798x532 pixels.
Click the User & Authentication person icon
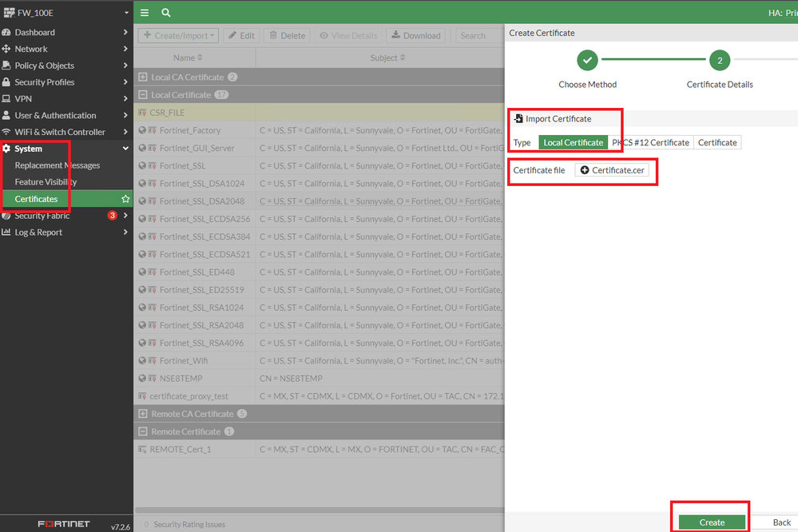coord(6,115)
